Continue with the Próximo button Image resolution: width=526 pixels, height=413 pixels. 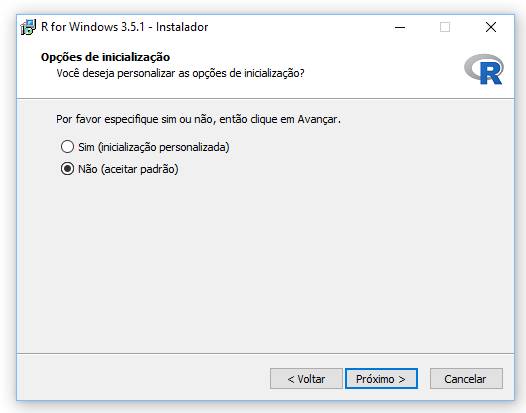click(381, 379)
